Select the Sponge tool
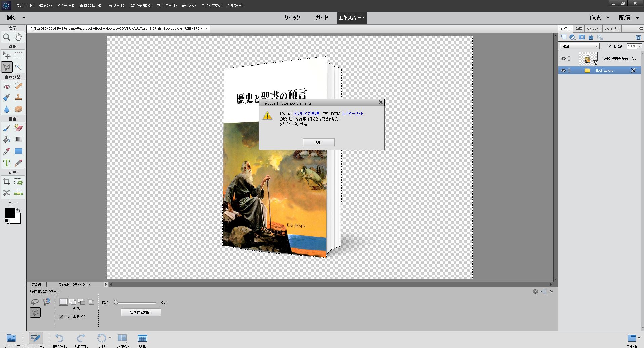Image resolution: width=644 pixels, height=348 pixels. 18,109
